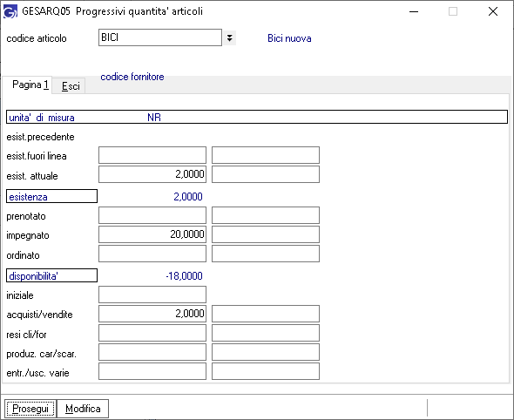Switch to the Pagina 1 tab
Screen dimensions: 514x420
[x=30, y=85]
